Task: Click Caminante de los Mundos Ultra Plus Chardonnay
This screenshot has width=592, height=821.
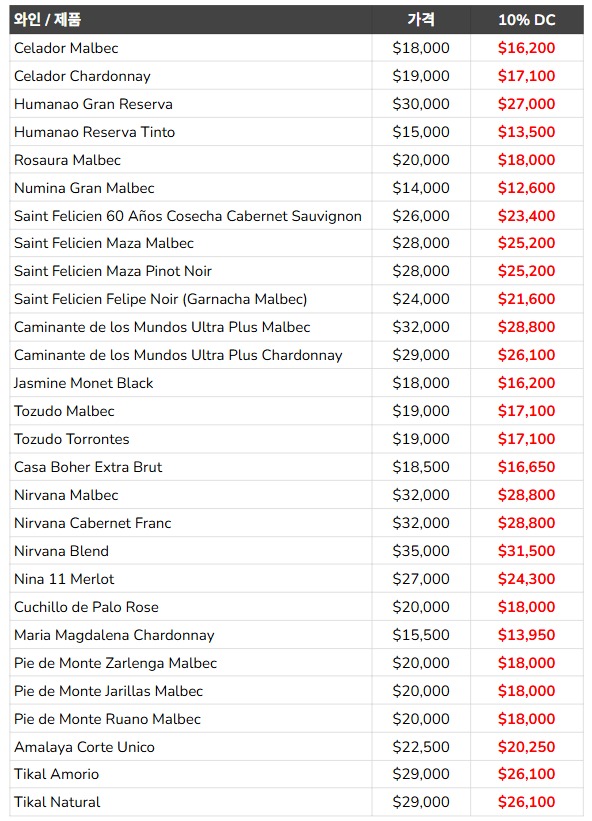Action: coord(178,355)
